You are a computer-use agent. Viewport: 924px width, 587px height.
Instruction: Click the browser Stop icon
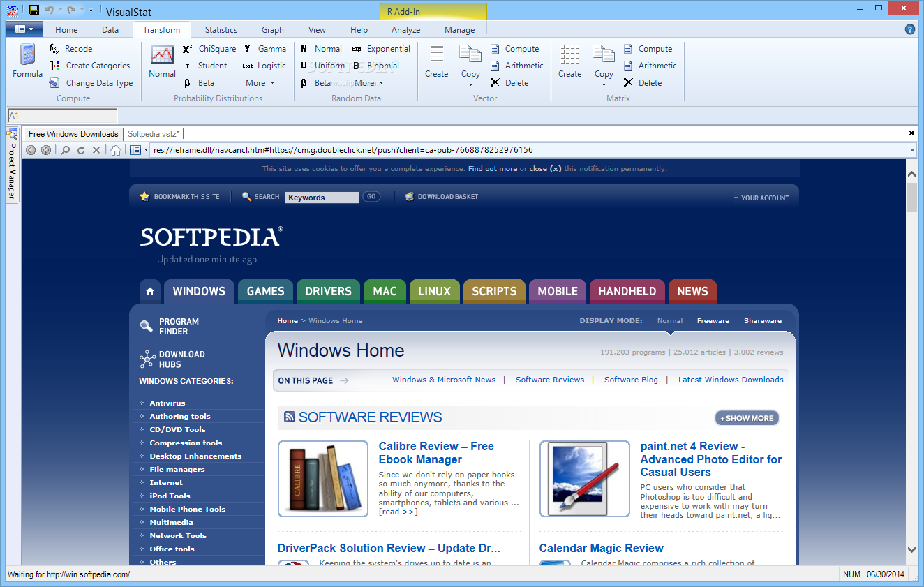96,150
